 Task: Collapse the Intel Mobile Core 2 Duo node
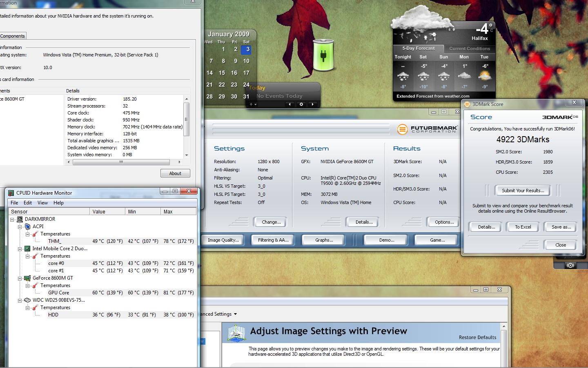click(20, 249)
